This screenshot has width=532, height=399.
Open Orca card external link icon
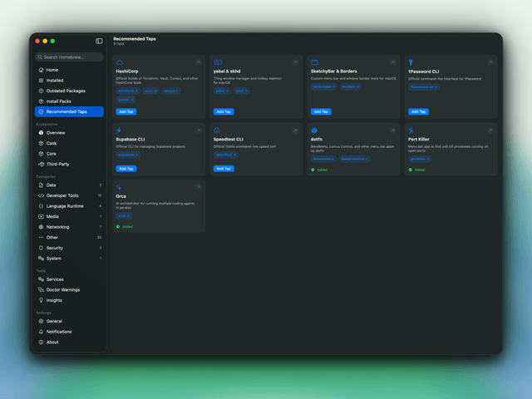pyautogui.click(x=198, y=187)
